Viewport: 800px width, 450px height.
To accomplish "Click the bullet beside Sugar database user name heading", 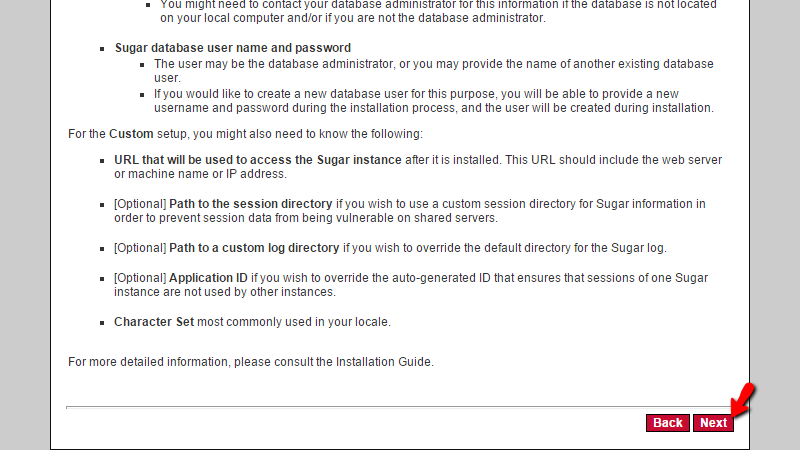I will point(102,48).
